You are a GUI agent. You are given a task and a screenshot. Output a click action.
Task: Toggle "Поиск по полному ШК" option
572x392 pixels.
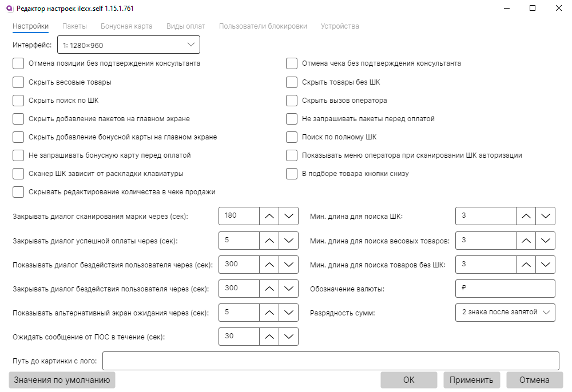point(292,137)
